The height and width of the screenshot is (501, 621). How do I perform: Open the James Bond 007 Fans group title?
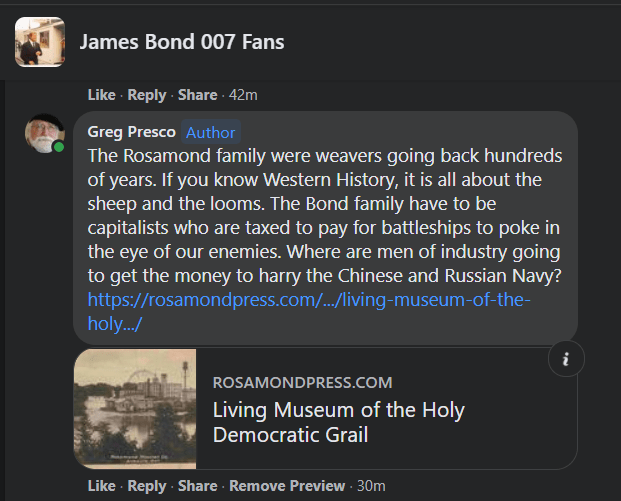tap(181, 42)
